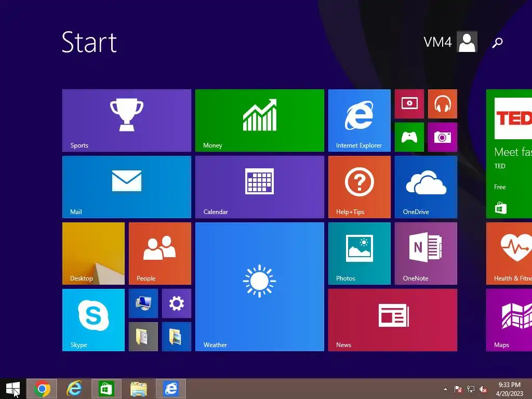Viewport: 532px width, 399px height.
Task: Open the PC Settings gear tile
Action: (177, 303)
